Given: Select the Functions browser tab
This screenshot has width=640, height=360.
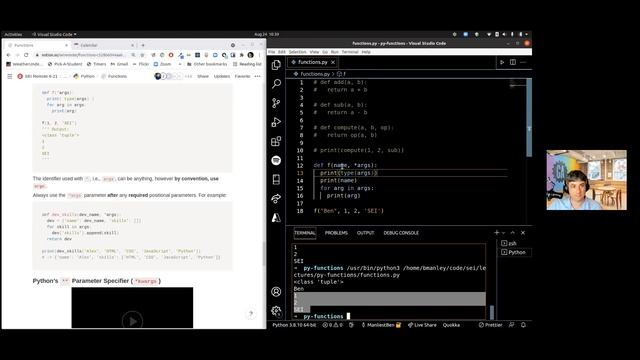Looking at the screenshot, I should [37, 45].
